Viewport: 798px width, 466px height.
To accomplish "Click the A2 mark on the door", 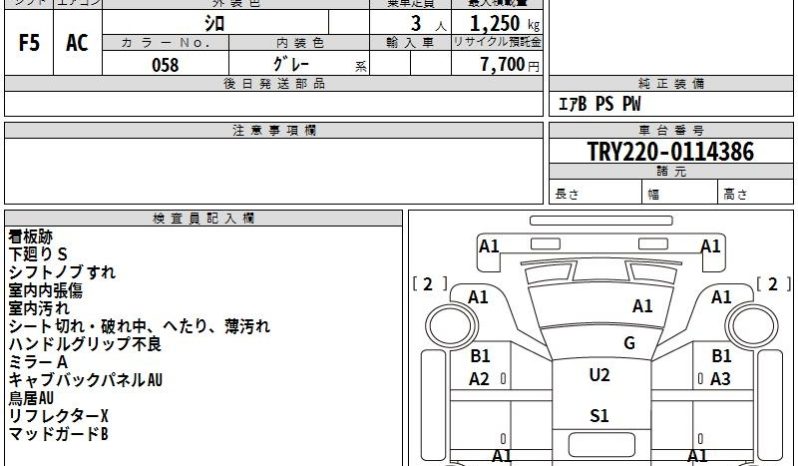I will tap(479, 379).
